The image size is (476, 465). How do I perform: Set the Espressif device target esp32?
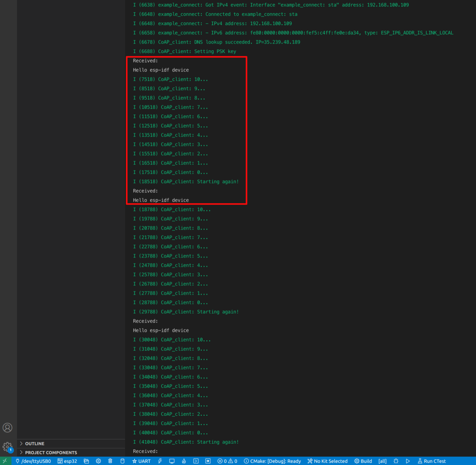67,461
